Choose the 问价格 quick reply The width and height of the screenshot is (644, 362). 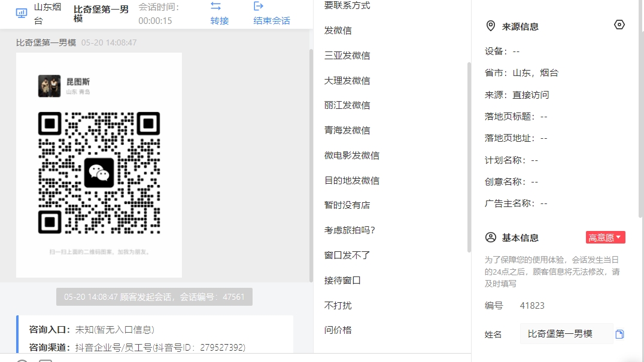pyautogui.click(x=338, y=330)
